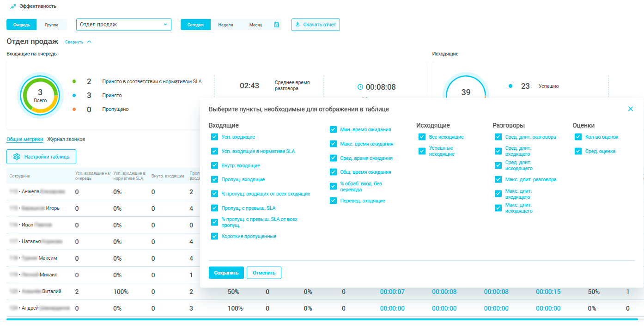
Task: Click the 100% SLA value in Виталий's row
Action: pyautogui.click(x=121, y=292)
